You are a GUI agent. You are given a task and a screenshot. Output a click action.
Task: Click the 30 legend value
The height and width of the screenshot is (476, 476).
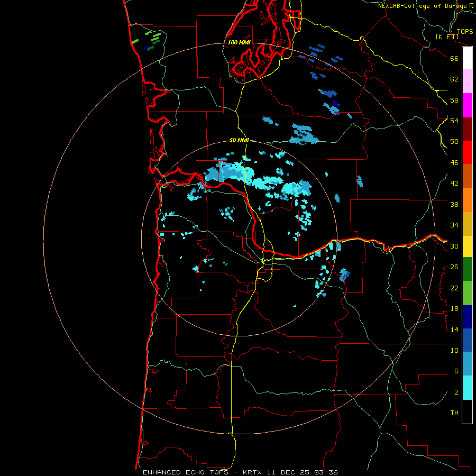coord(454,246)
